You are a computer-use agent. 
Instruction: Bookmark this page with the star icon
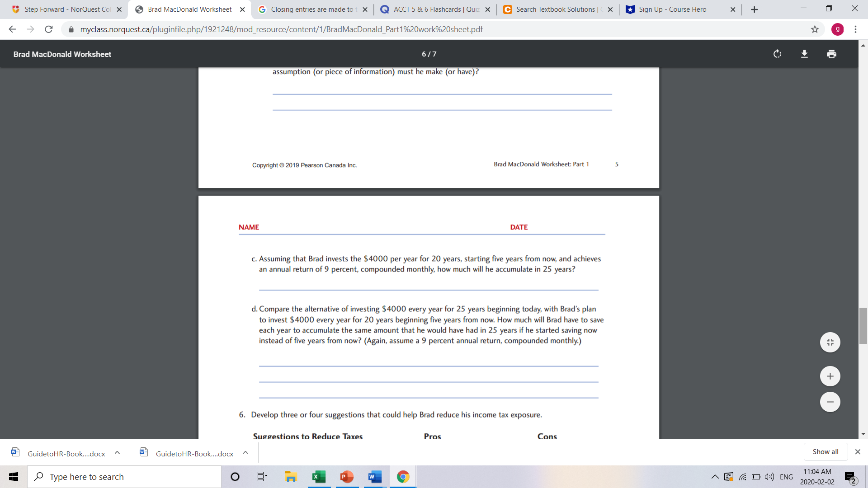pyautogui.click(x=815, y=29)
